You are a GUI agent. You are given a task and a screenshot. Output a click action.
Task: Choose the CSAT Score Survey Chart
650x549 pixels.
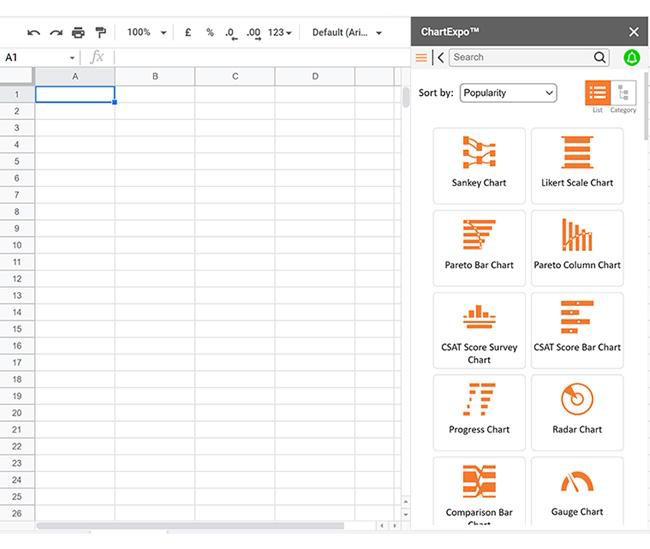[479, 330]
